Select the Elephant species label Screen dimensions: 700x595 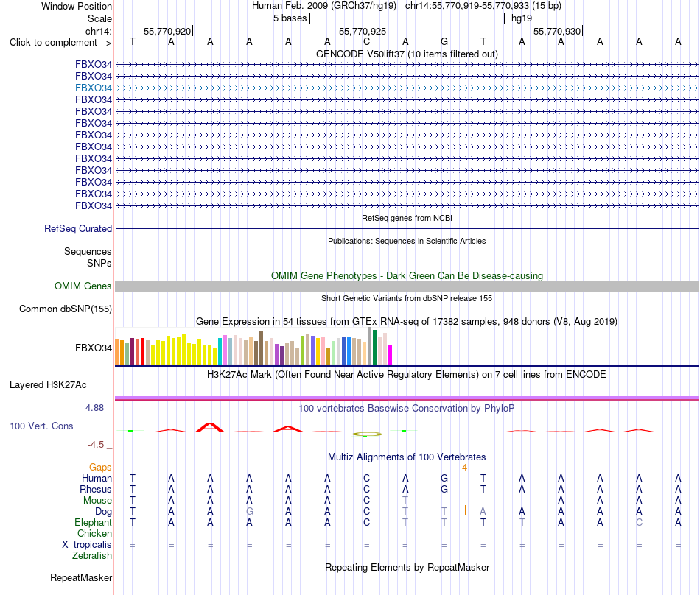coord(93,522)
